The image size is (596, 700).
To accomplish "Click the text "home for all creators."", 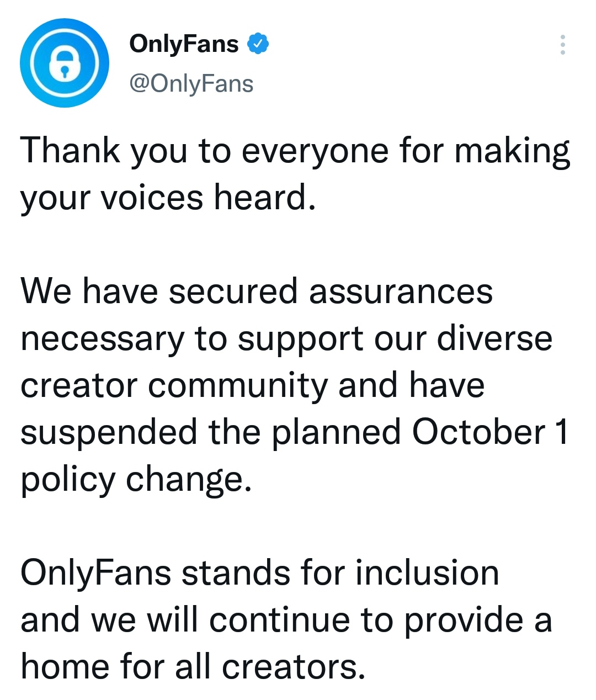I will tap(193, 666).
